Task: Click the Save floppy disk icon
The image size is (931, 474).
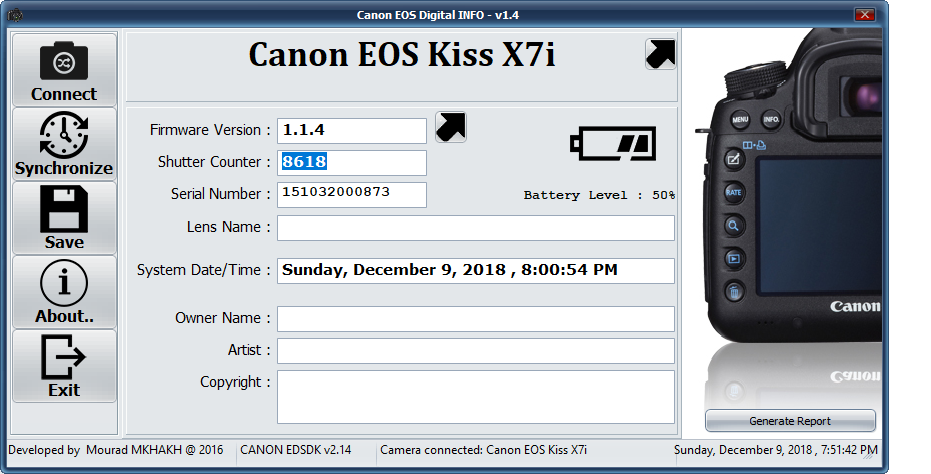Action: click(64, 210)
